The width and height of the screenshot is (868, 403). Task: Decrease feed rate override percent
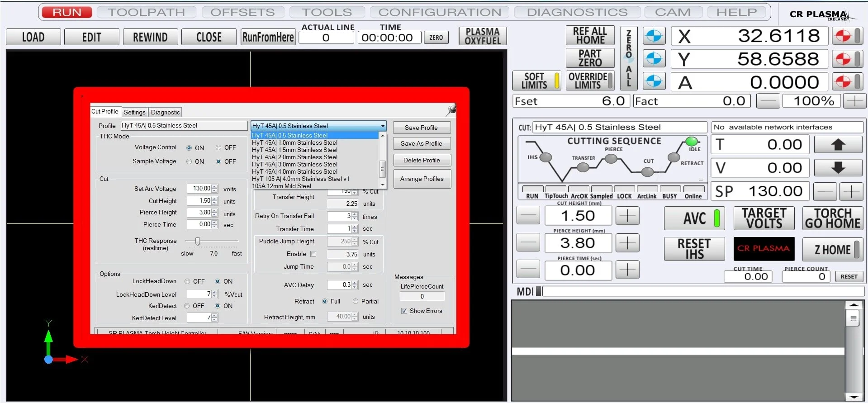768,101
